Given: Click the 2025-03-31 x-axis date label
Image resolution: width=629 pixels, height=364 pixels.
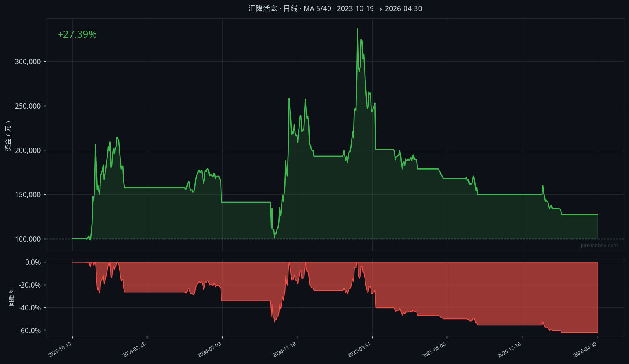Looking at the screenshot, I should pos(360,350).
